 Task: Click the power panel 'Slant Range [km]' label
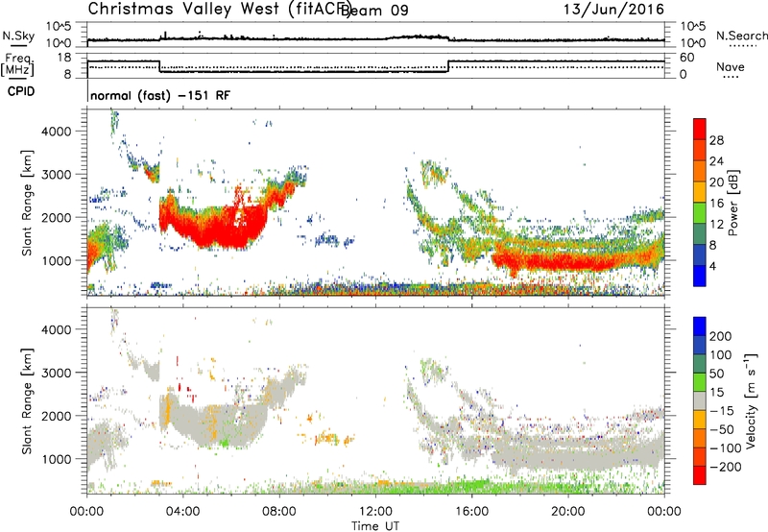pyautogui.click(x=27, y=203)
